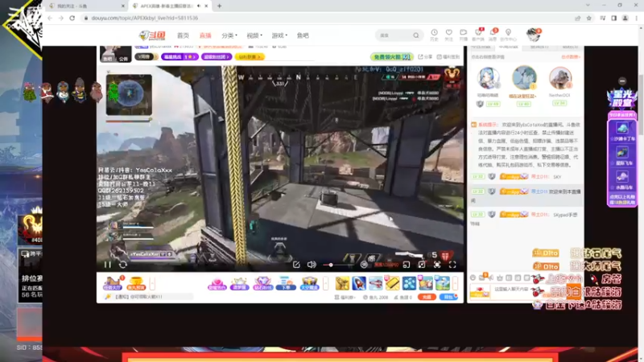Click the Douyu logo
This screenshot has height=362, width=644.
tap(152, 35)
